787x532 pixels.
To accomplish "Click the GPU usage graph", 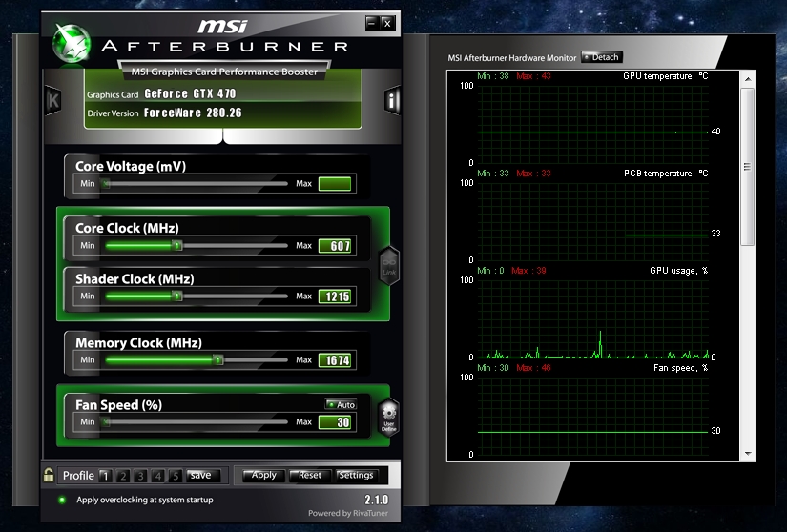I will [592, 318].
